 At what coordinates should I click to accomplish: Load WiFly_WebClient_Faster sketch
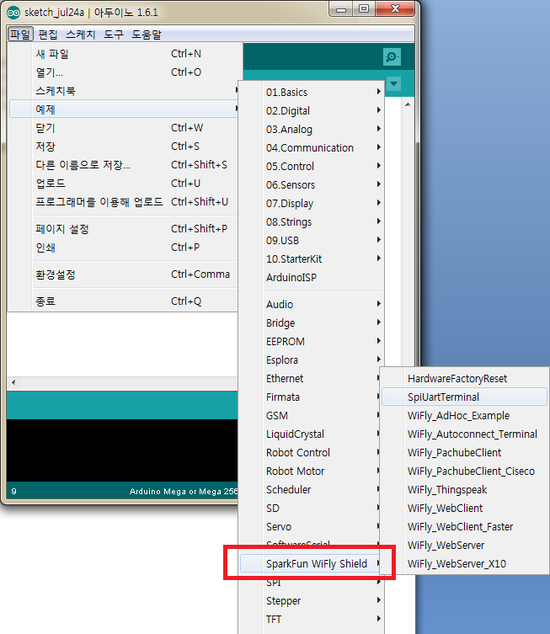pos(464,527)
